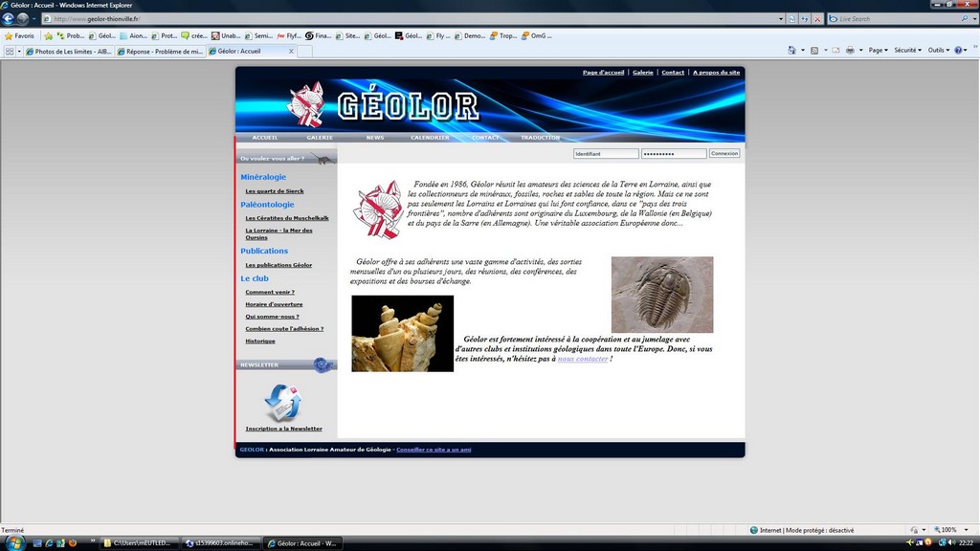Click the Live Search magnifier icon
This screenshot has height=551, width=980.
[965, 19]
